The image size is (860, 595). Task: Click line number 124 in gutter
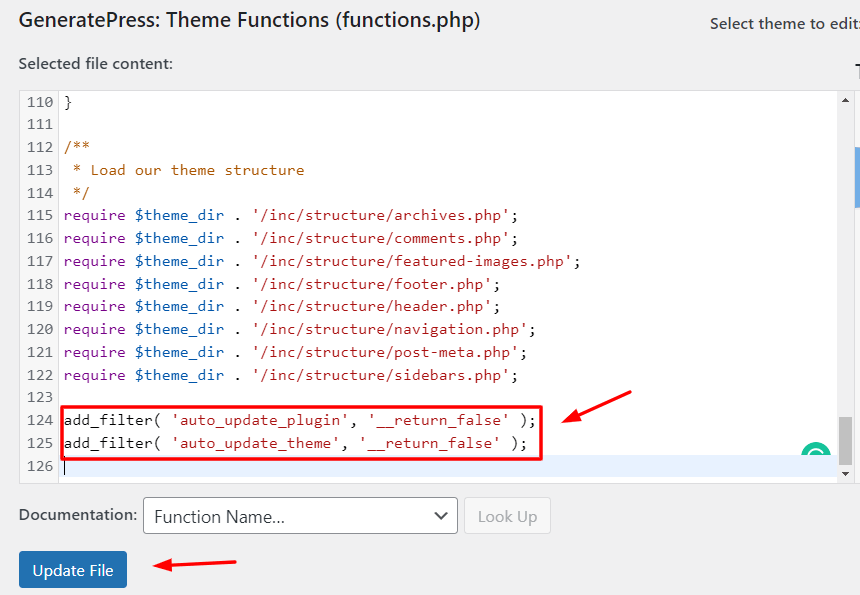click(x=40, y=420)
